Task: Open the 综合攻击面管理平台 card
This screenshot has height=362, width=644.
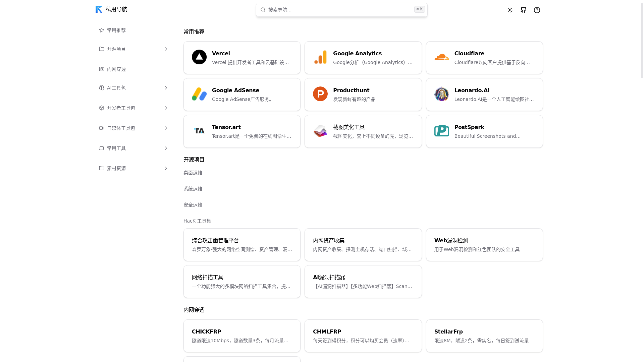Action: click(x=242, y=245)
